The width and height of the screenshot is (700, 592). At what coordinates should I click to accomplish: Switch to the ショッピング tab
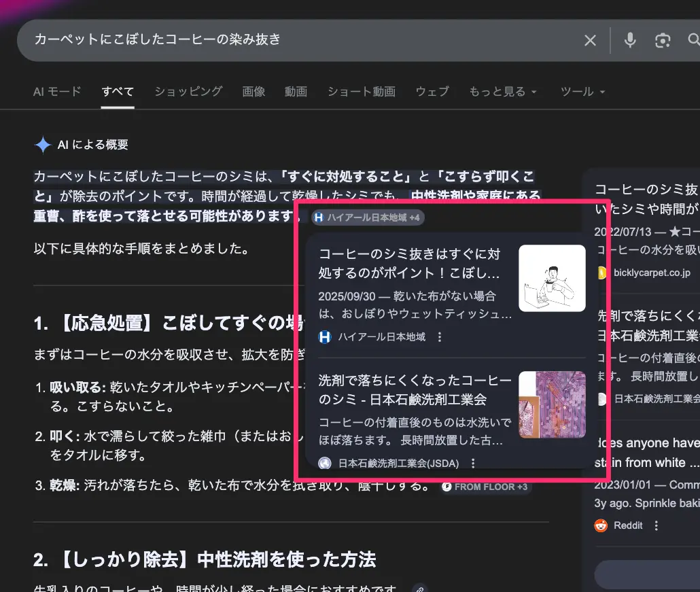[x=188, y=91]
